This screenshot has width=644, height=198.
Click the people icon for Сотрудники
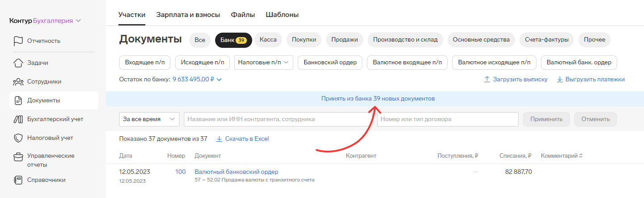click(x=18, y=82)
